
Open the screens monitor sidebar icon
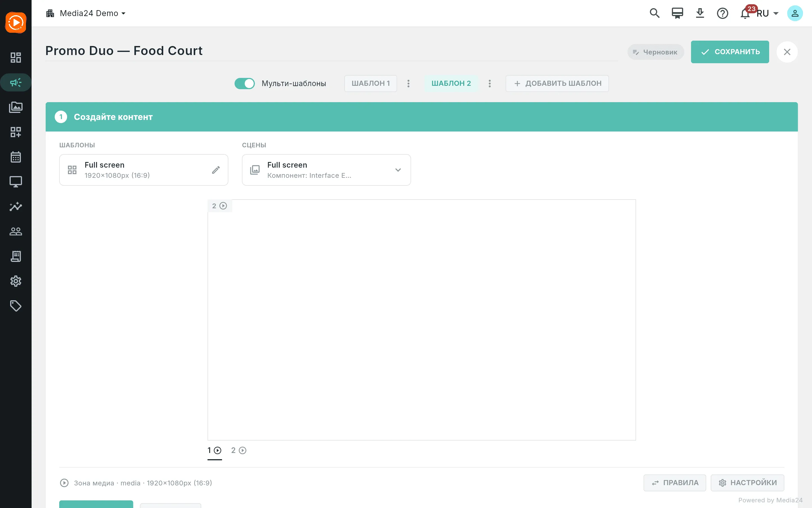click(16, 182)
